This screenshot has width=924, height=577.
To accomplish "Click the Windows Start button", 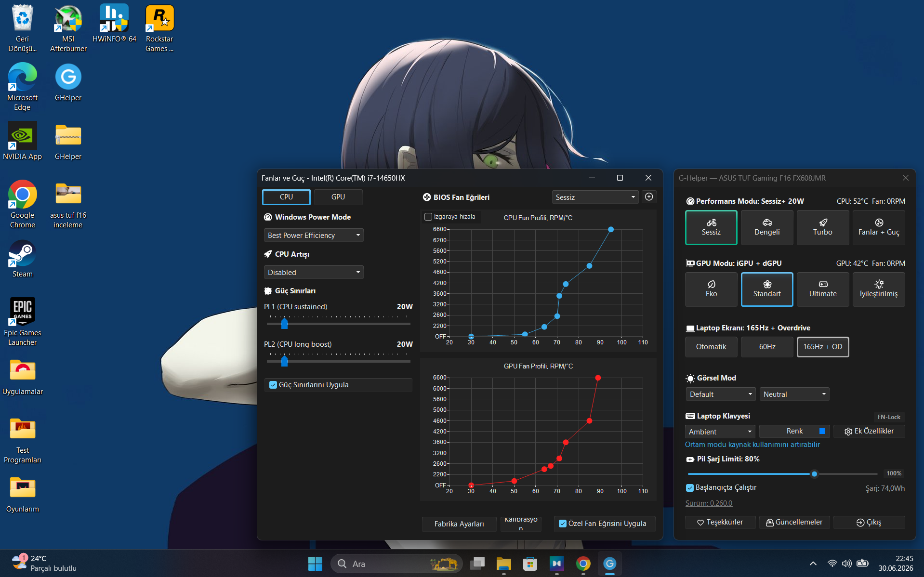I will coord(315,564).
